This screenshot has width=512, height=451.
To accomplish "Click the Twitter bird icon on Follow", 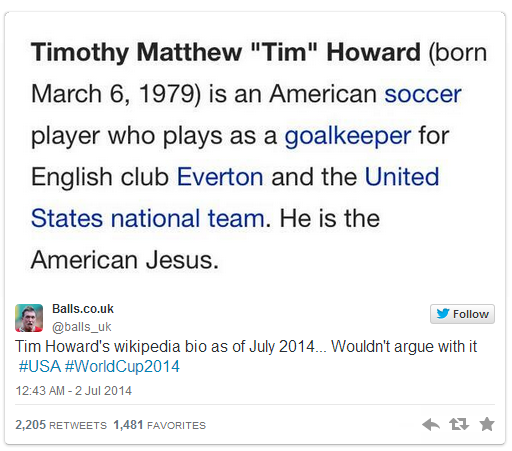I will coord(443,314).
